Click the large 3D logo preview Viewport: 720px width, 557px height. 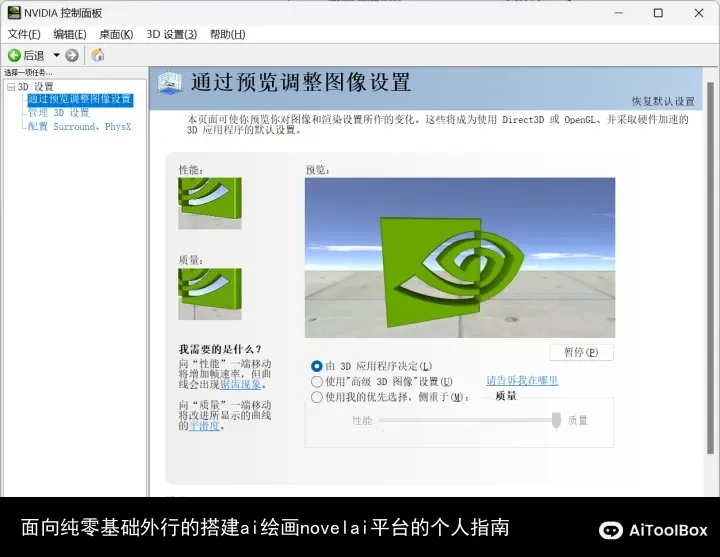pyautogui.click(x=460, y=258)
